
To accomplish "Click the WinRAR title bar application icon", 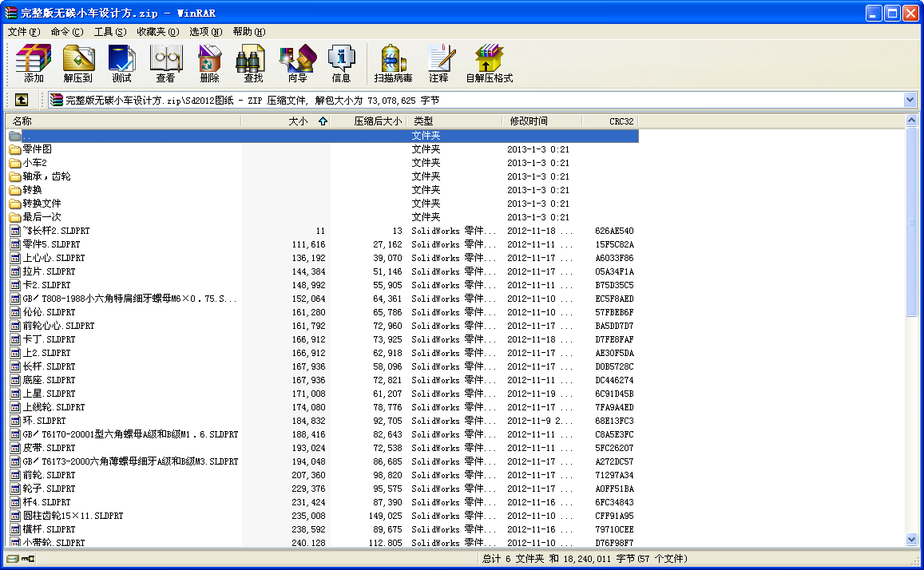I will click(10, 12).
